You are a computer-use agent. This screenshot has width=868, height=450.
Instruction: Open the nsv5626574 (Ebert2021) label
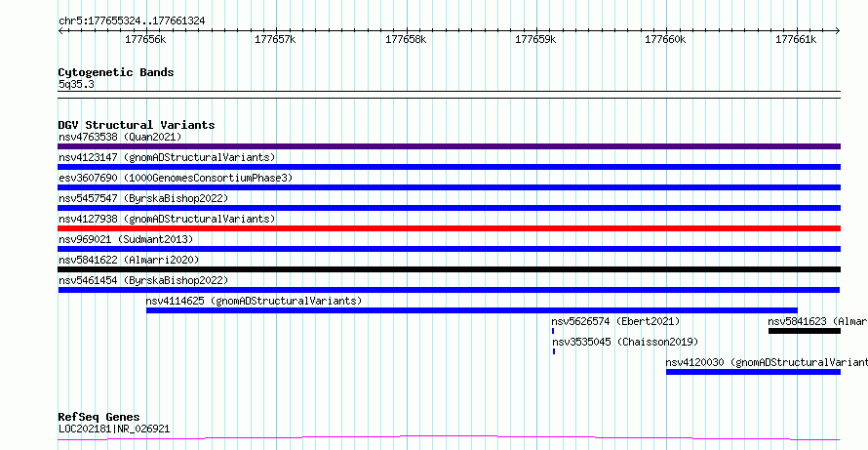615,321
